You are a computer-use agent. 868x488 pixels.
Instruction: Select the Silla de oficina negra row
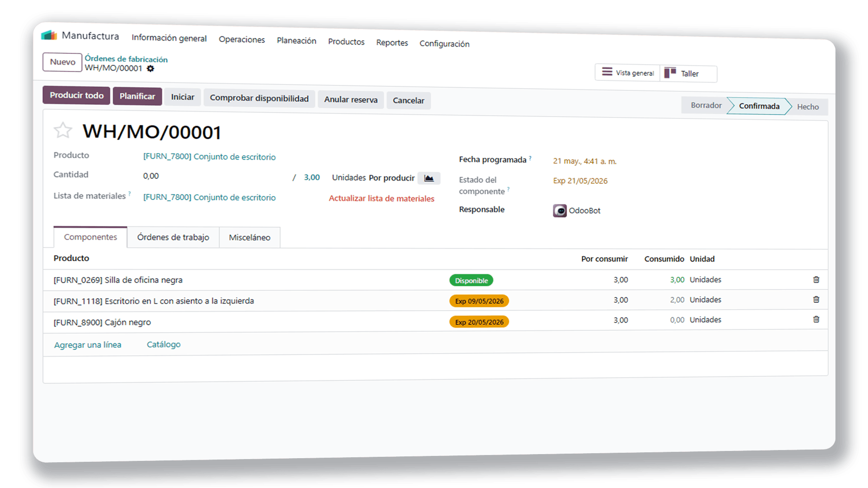point(435,280)
